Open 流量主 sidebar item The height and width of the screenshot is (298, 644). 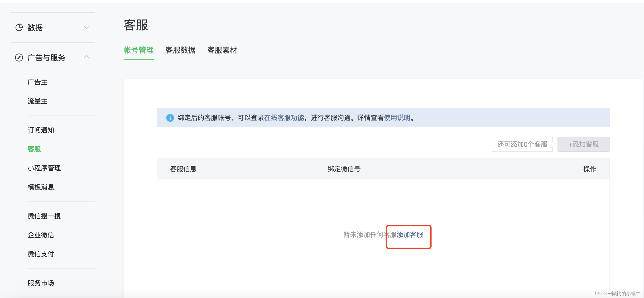[38, 101]
